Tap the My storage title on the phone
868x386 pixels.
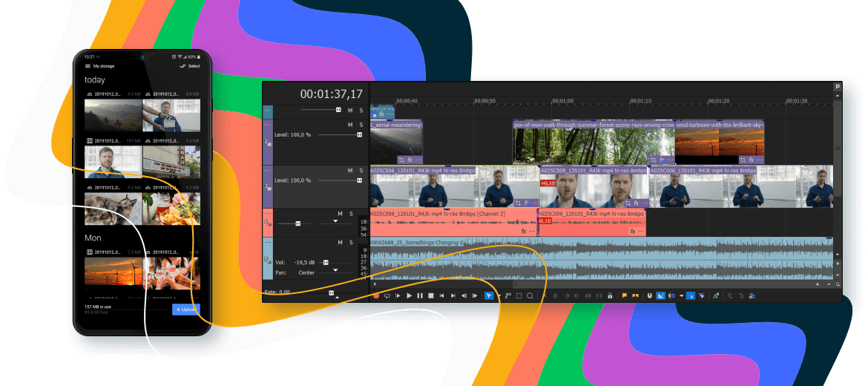104,66
